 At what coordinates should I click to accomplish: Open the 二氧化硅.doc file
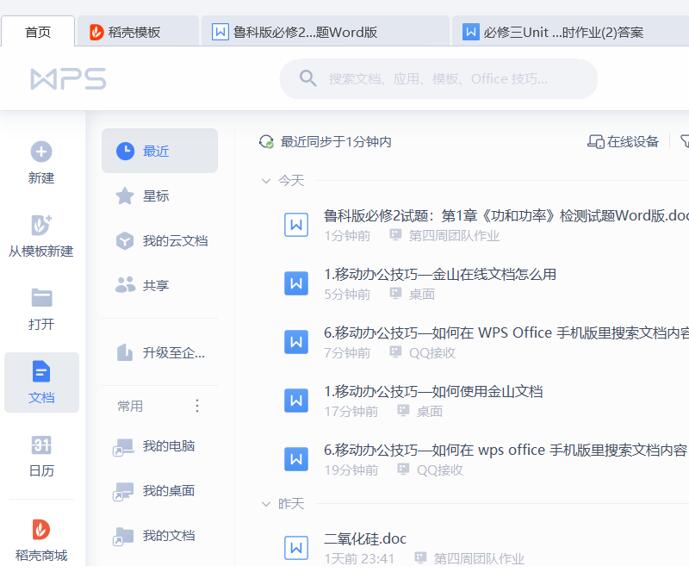[366, 539]
